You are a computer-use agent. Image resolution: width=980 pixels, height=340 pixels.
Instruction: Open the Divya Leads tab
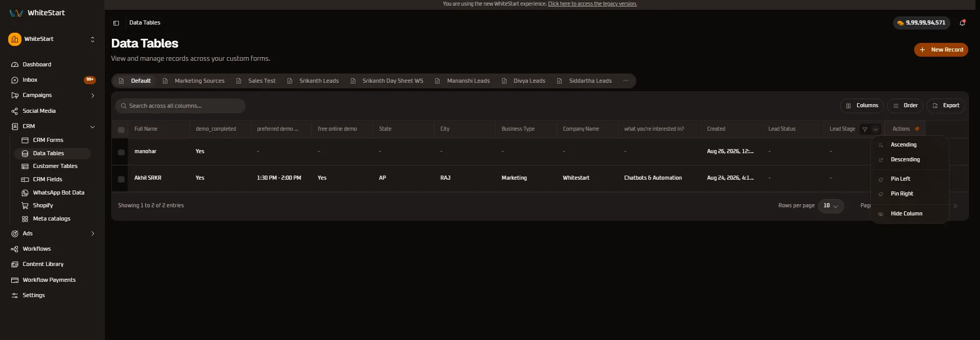(523, 81)
